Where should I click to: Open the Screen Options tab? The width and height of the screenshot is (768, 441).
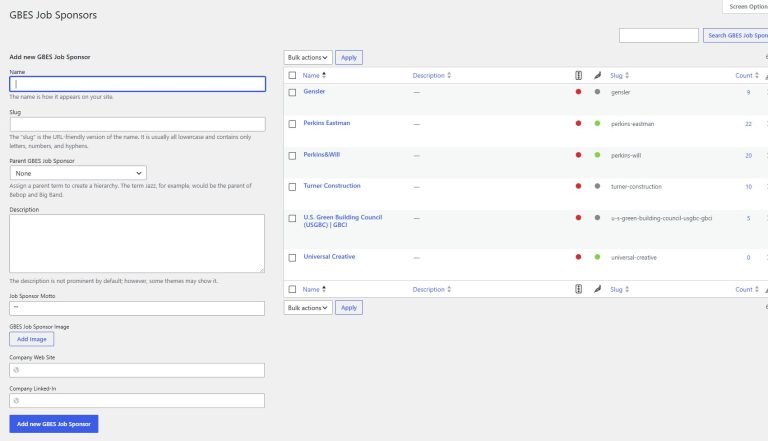(746, 6)
